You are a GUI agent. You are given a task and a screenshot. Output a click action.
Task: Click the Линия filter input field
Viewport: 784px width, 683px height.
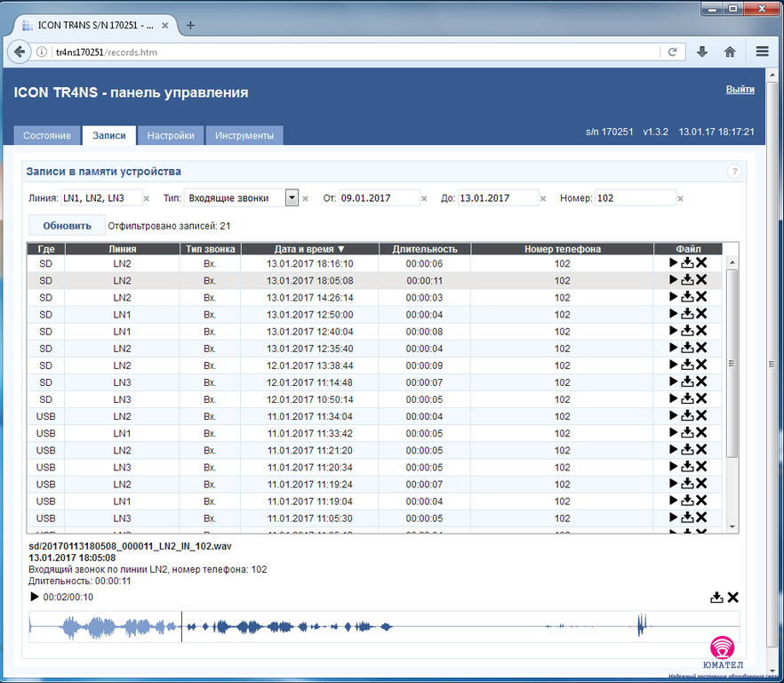[101, 197]
